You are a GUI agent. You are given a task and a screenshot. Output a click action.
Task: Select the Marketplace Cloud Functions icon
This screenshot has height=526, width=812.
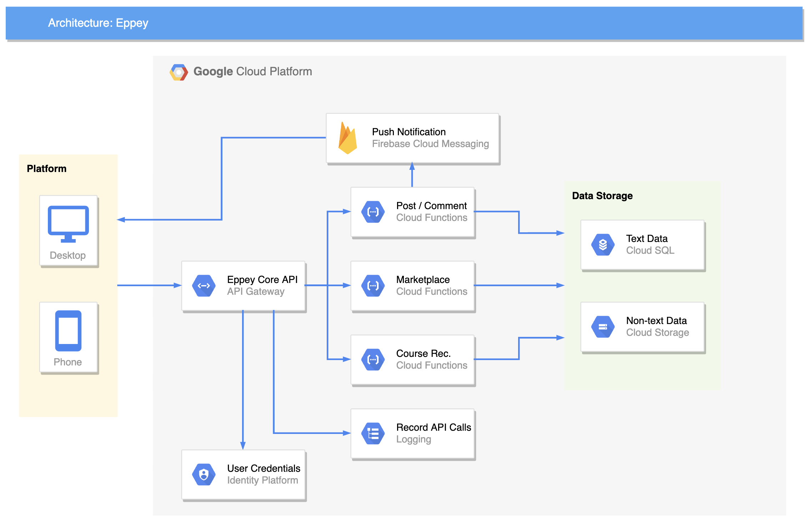pos(373,285)
